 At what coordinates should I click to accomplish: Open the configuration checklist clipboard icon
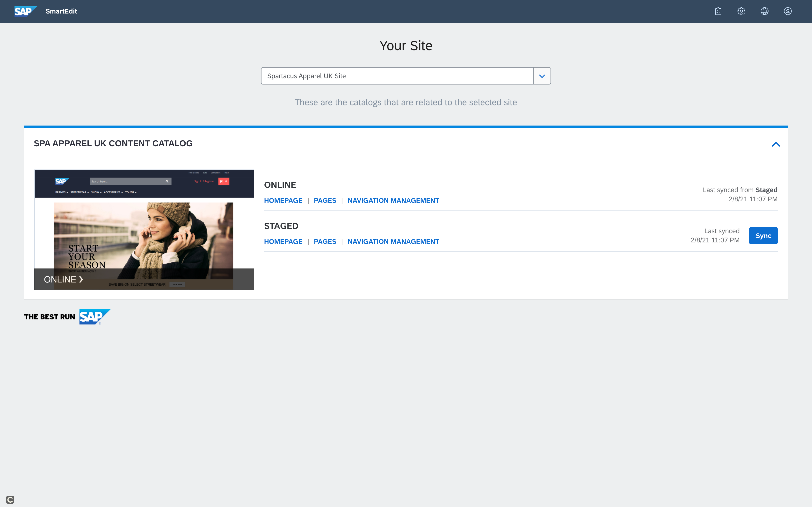pyautogui.click(x=718, y=11)
